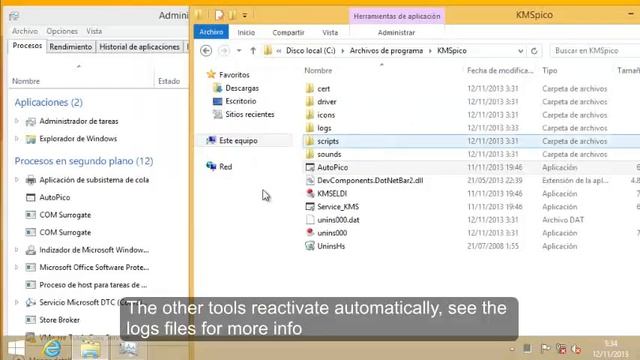640x360 pixels.
Task: Select the unins000.dat file icon
Action: point(310,220)
